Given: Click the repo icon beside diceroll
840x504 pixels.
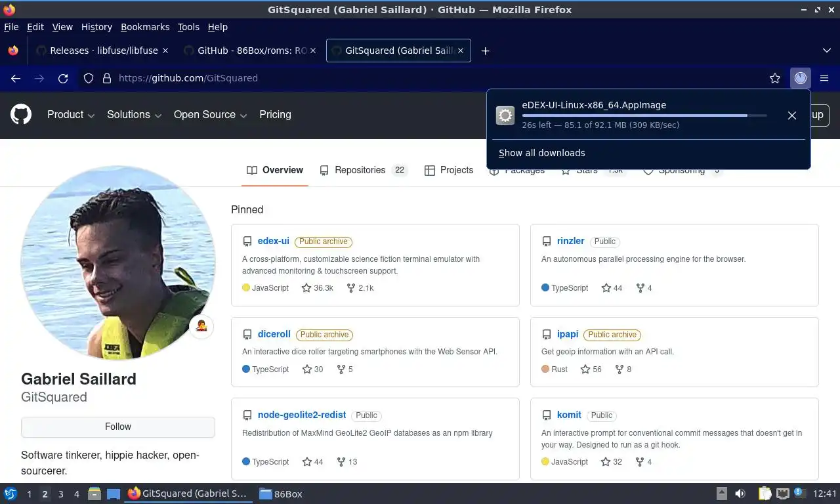Looking at the screenshot, I should 247,335.
